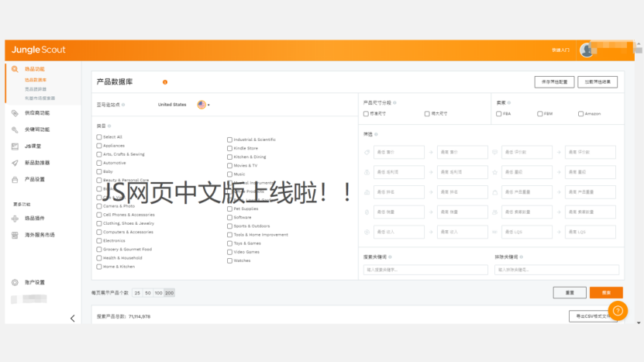Open the product finding section magnifier icon
This screenshot has height=362, width=644.
coord(15,69)
